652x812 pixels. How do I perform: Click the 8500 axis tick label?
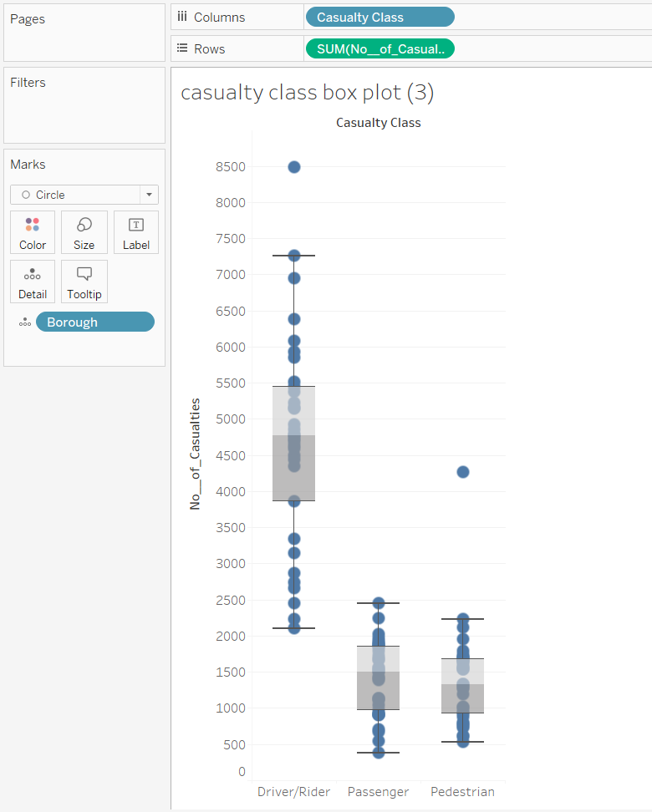pos(231,167)
